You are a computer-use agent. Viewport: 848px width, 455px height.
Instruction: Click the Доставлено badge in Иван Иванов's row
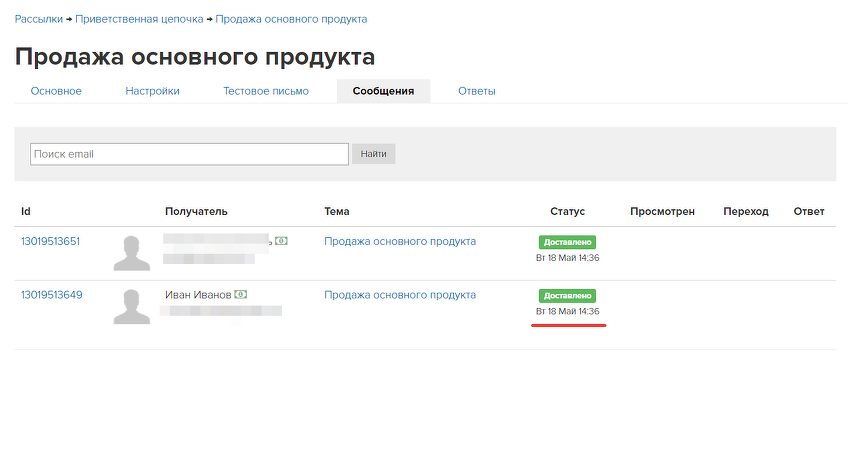(567, 296)
